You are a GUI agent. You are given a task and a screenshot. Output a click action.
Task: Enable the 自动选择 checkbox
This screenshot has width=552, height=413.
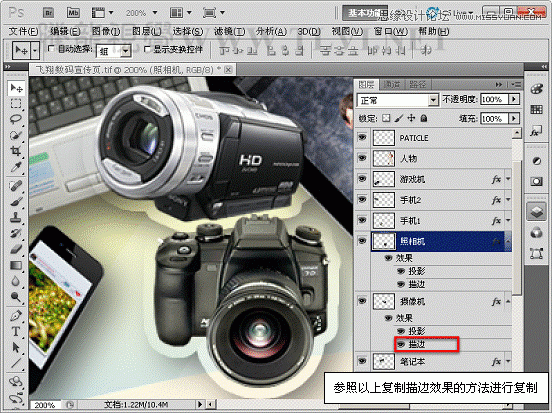(51, 49)
